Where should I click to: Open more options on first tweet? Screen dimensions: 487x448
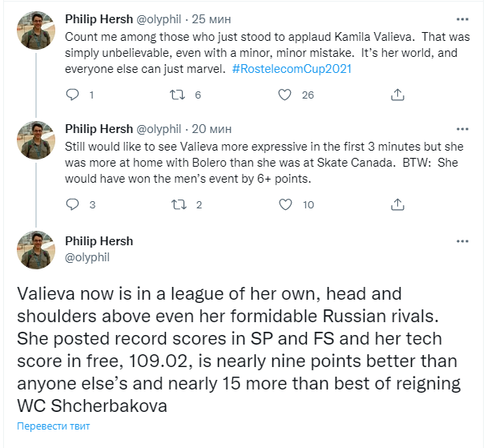point(462,18)
